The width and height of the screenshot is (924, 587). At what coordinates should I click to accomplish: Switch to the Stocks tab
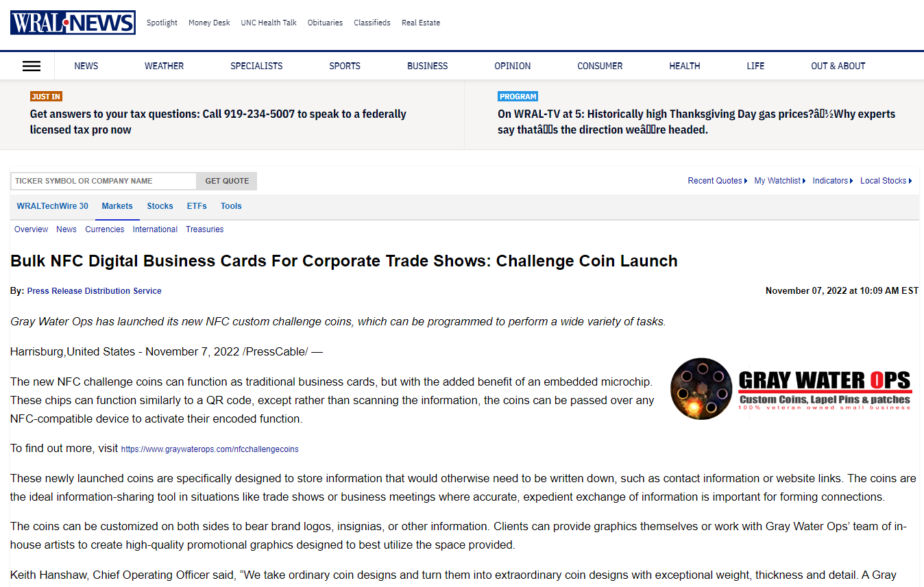pos(160,206)
